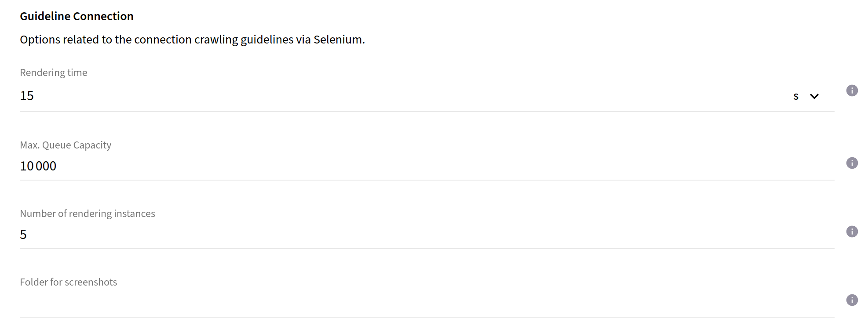The height and width of the screenshot is (333, 868).
Task: Click the info icon beside Rendering time
Action: click(852, 91)
